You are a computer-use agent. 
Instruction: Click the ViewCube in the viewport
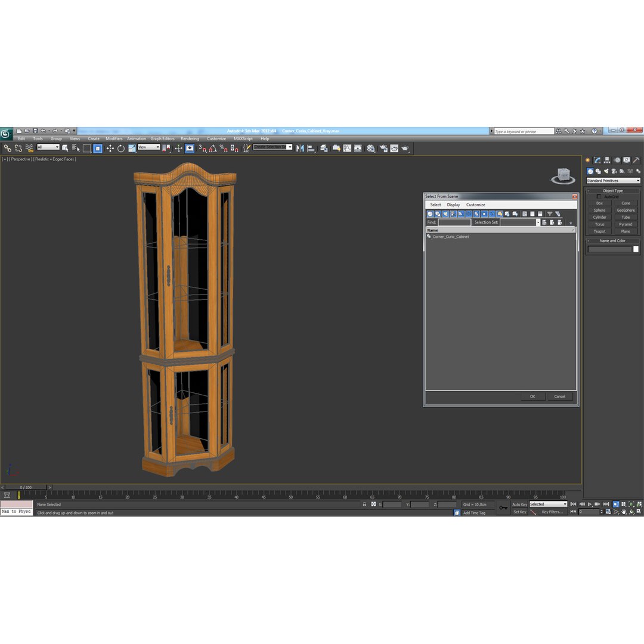pyautogui.click(x=563, y=176)
